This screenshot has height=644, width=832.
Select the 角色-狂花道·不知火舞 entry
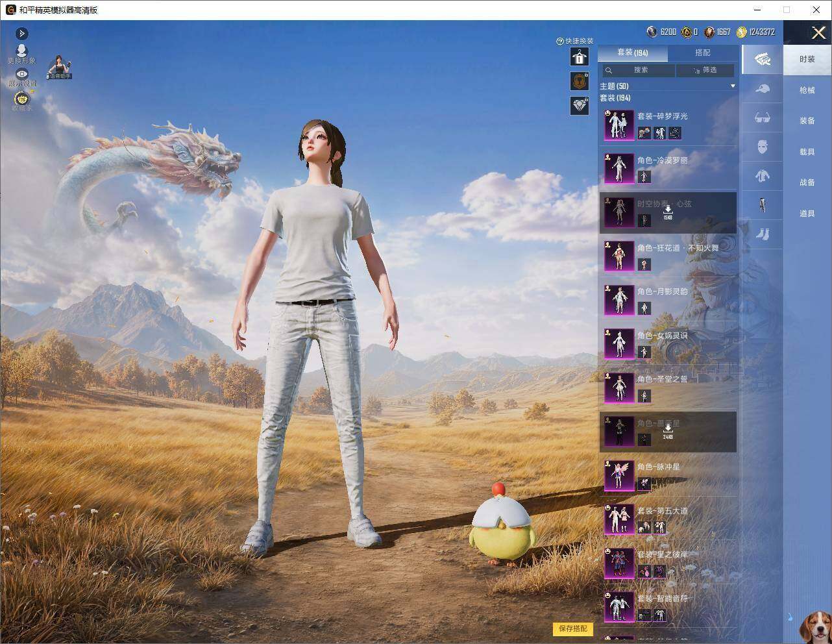pos(668,256)
